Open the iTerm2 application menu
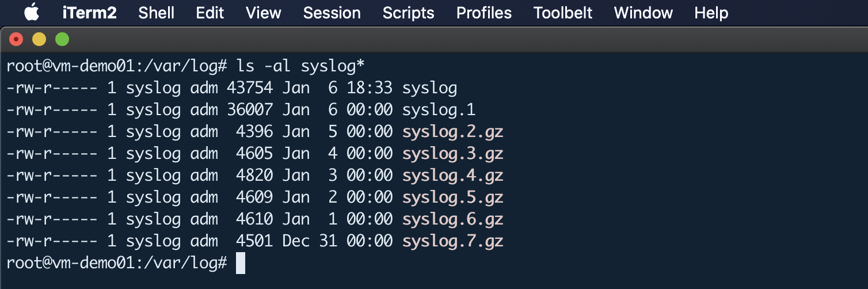 point(90,13)
